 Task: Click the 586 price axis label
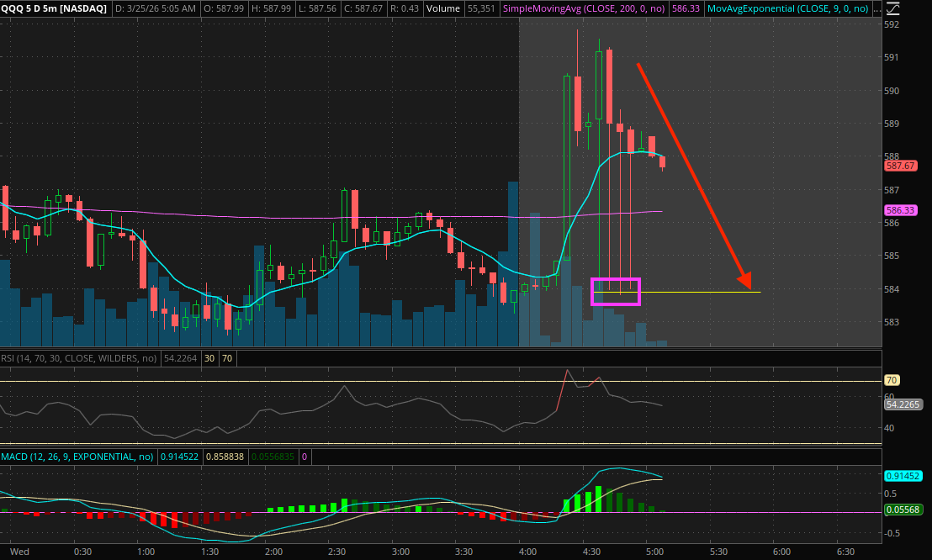(892, 224)
